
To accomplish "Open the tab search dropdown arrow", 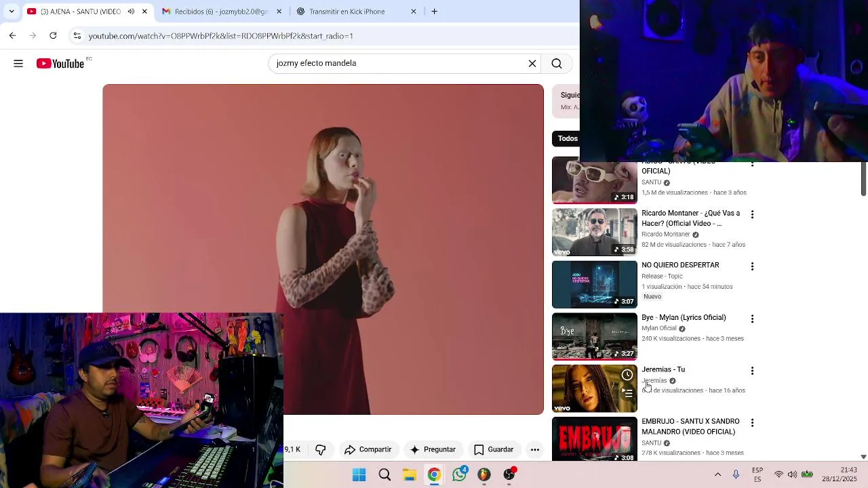I will click(12, 12).
